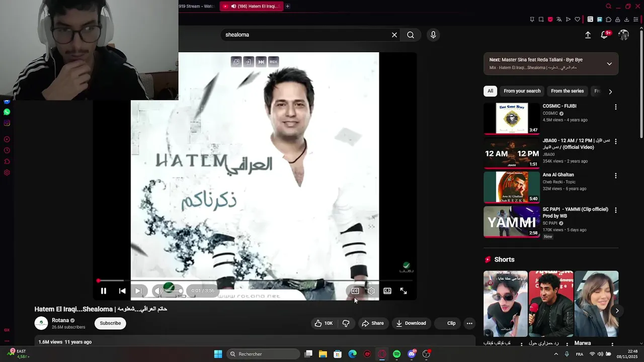Click the RGX overlay button above video
This screenshot has height=362, width=644.
[273, 62]
